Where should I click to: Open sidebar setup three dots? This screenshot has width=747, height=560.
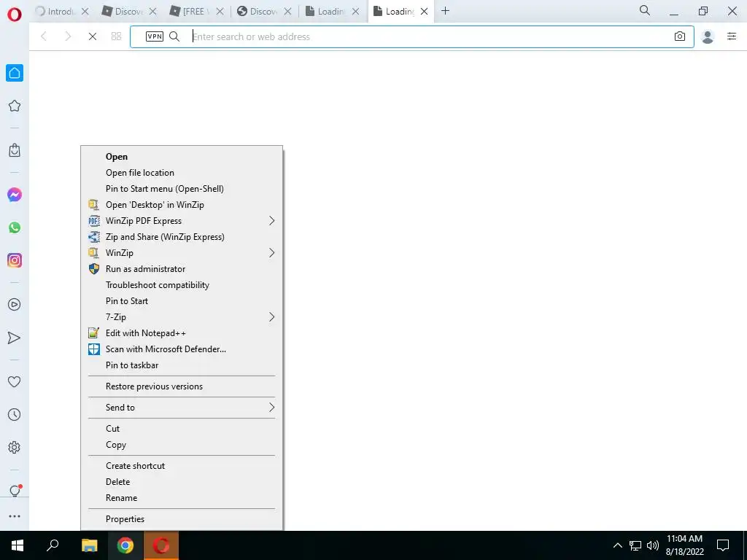pyautogui.click(x=15, y=516)
